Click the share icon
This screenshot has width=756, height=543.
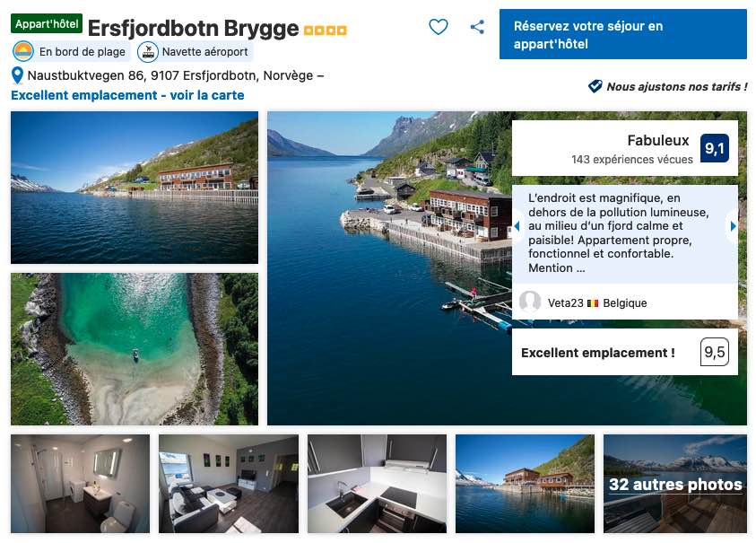point(477,27)
